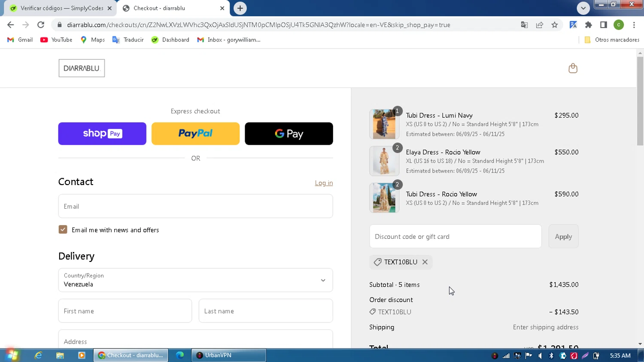Open the Maps bookmark

coord(93,40)
